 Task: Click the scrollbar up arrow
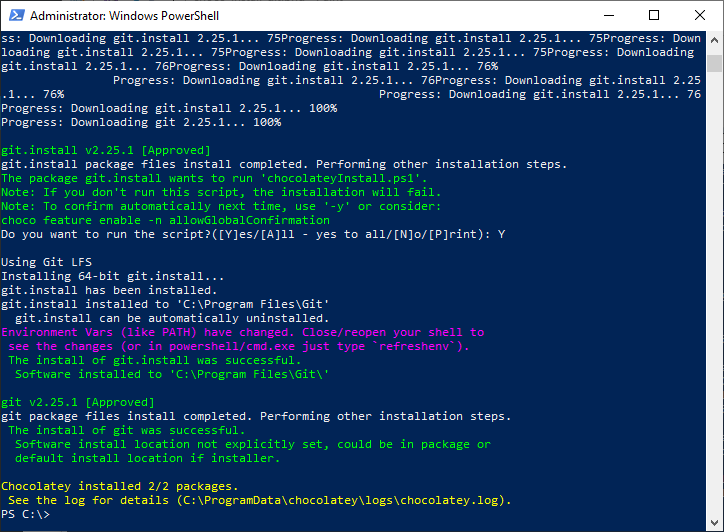coord(714,40)
